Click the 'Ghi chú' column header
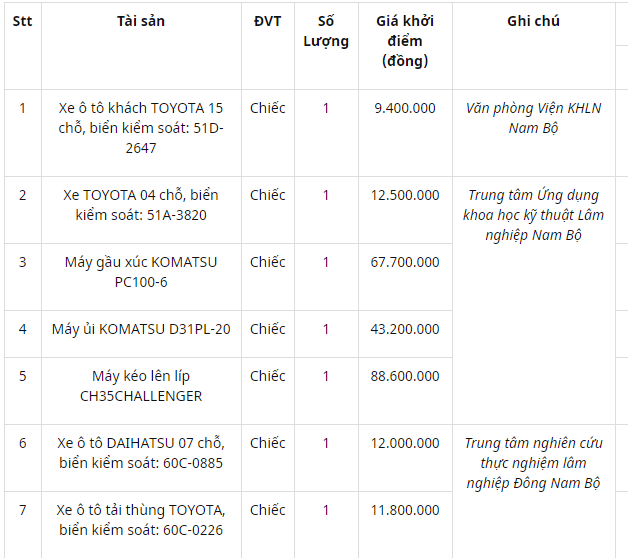Viewport: 628px width, 558px height. 533,21
